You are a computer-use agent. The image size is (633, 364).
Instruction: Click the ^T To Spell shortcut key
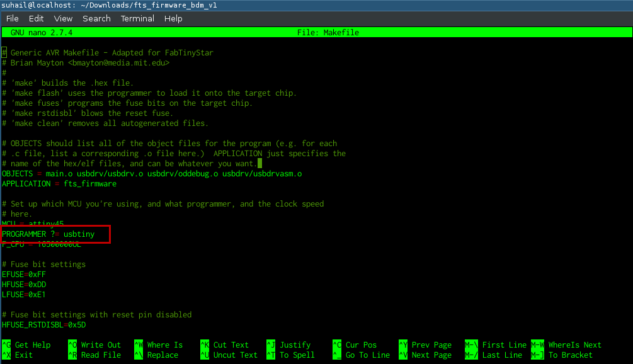point(271,355)
